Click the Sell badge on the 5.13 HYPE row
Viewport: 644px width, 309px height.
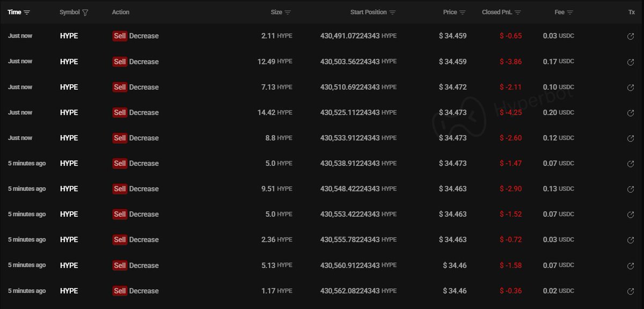[120, 266]
